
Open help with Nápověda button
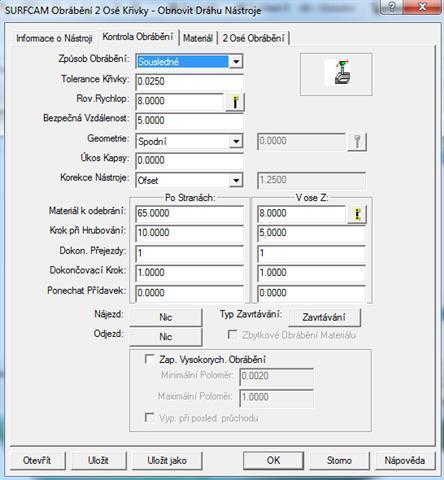[405, 461]
